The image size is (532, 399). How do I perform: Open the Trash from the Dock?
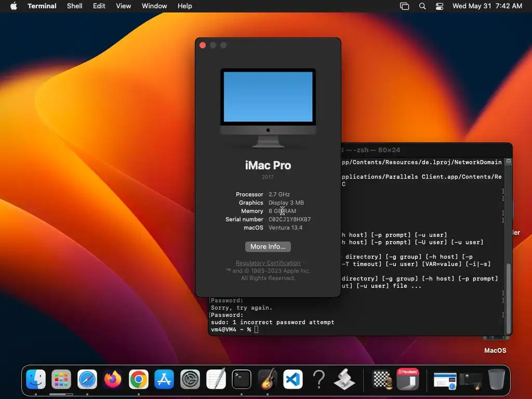pyautogui.click(x=496, y=379)
